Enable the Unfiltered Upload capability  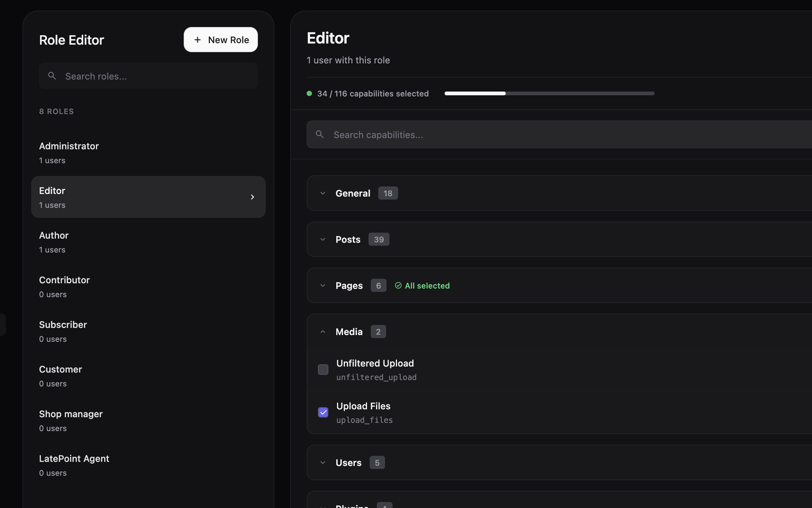coord(323,370)
